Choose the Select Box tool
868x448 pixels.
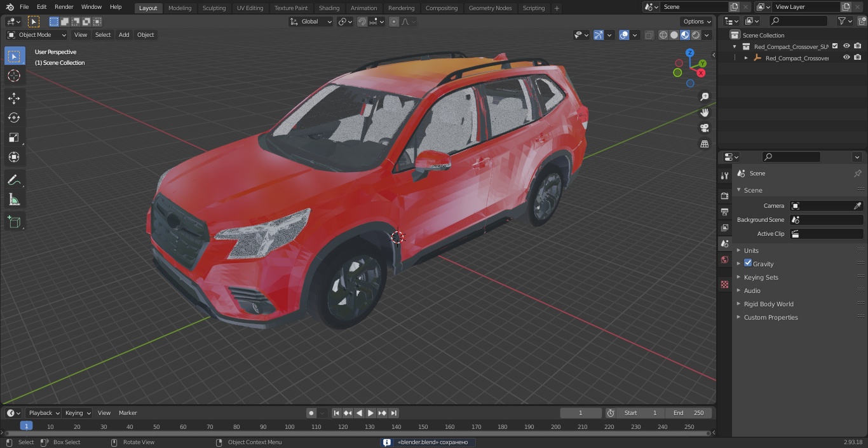pos(14,57)
